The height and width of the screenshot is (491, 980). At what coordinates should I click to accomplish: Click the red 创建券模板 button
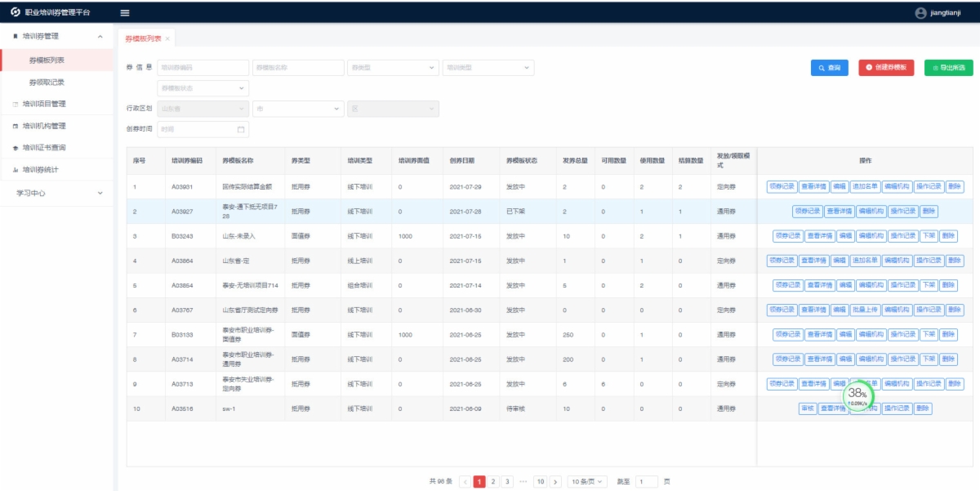[x=886, y=68]
